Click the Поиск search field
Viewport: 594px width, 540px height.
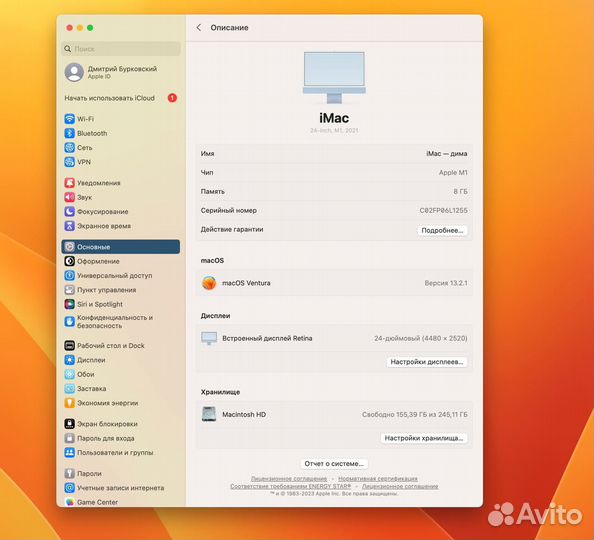(x=120, y=49)
